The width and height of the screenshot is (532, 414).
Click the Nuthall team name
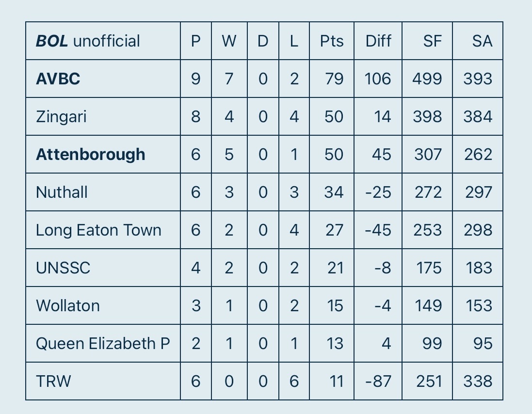point(62,192)
